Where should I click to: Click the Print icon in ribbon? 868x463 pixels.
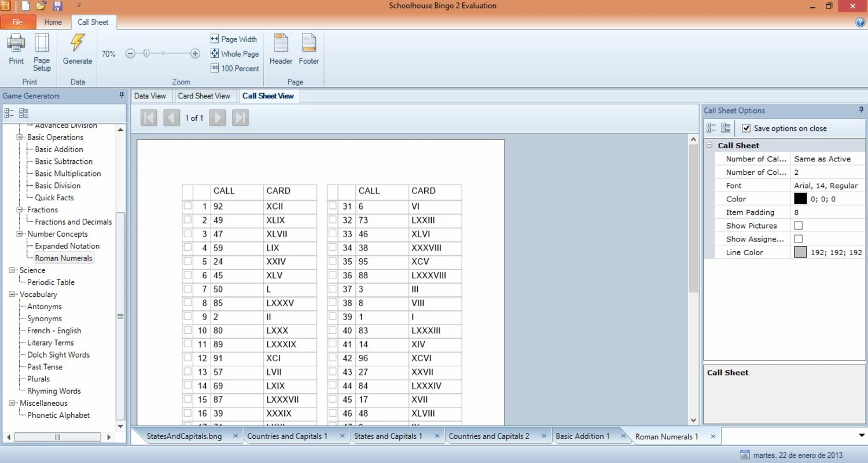pos(16,43)
